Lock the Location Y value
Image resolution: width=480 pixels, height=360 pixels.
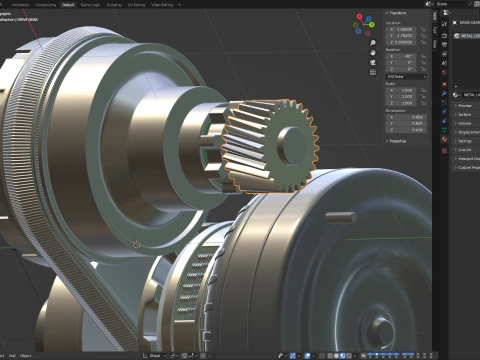423,35
